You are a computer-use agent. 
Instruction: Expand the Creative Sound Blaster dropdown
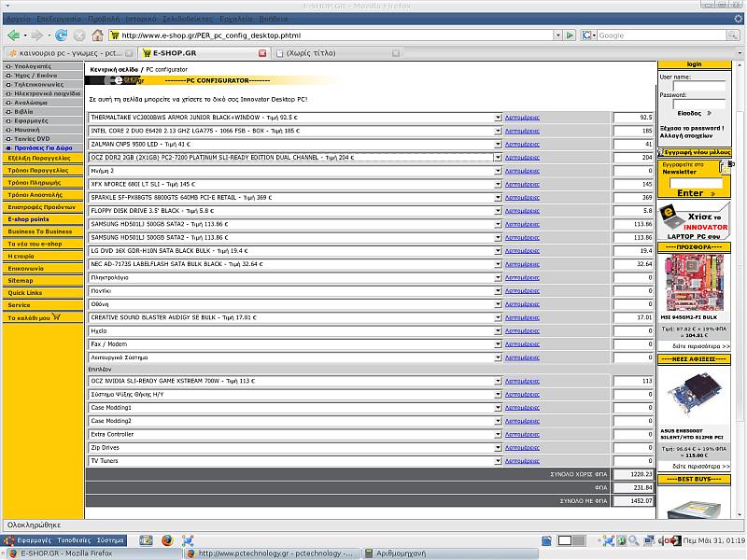click(x=498, y=317)
